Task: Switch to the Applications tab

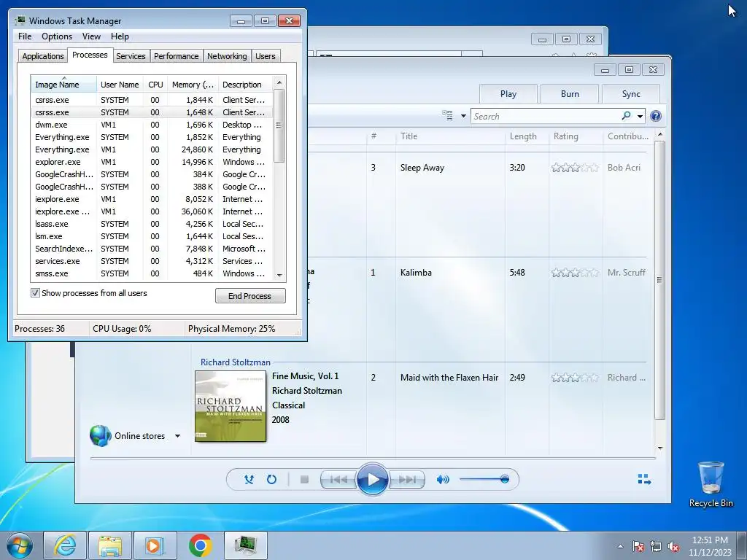Action: (x=43, y=56)
